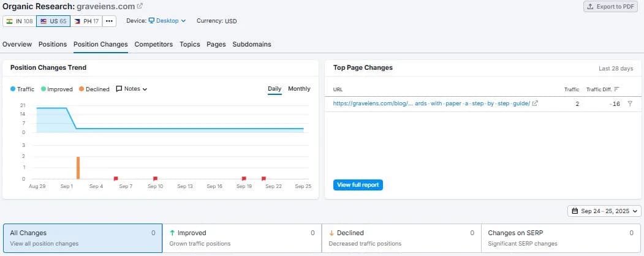This screenshot has height=256, width=644.
Task: Click red note flag at Sep 10
Action: click(x=155, y=178)
